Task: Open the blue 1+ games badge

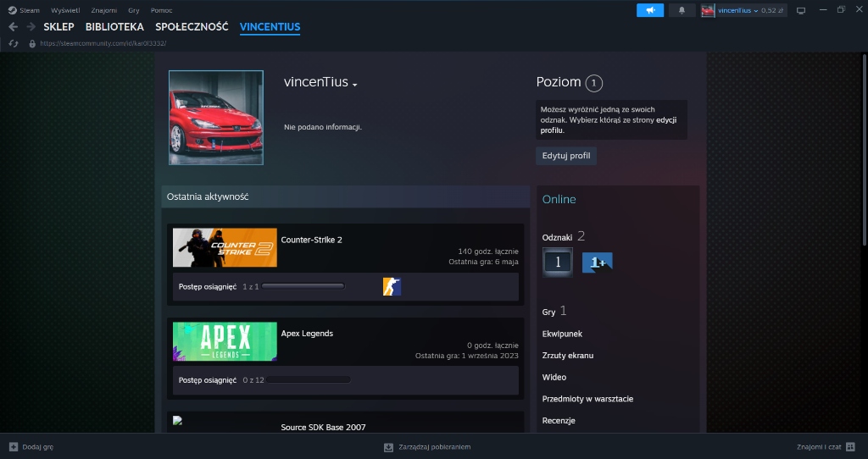Action: coord(598,263)
